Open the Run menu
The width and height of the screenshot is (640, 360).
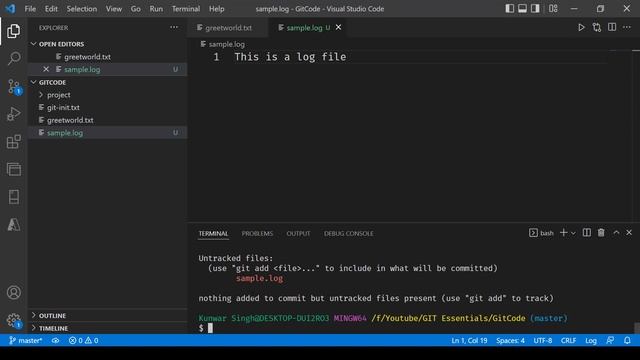click(x=156, y=9)
